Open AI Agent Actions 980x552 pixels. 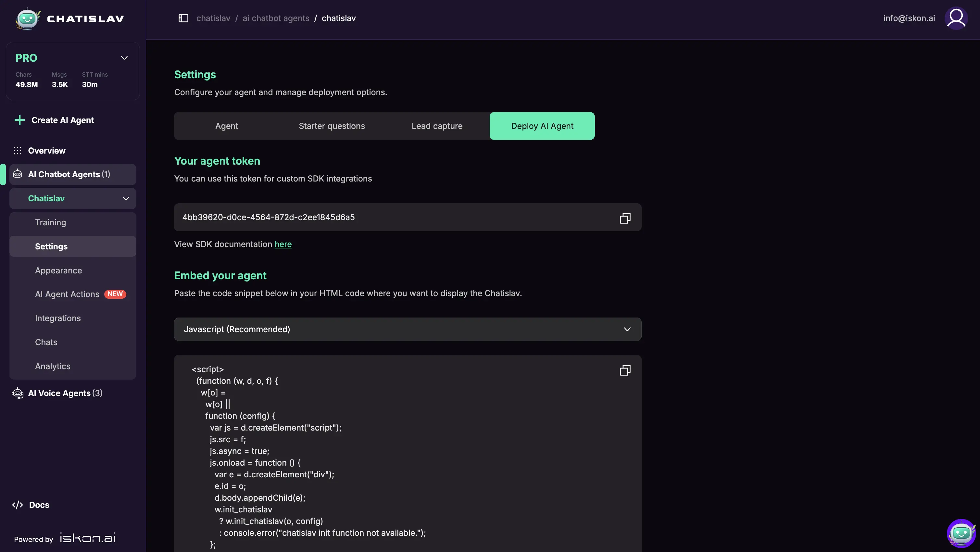click(x=73, y=294)
